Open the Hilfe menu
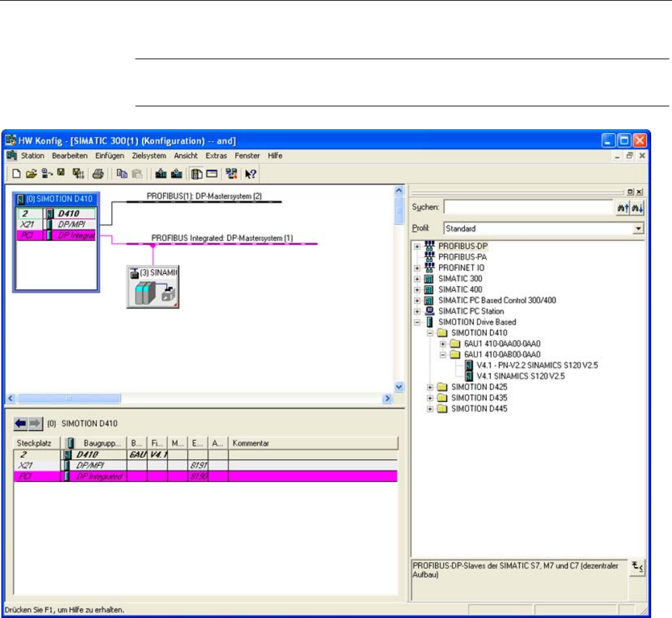The width and height of the screenshot is (672, 618). point(275,156)
